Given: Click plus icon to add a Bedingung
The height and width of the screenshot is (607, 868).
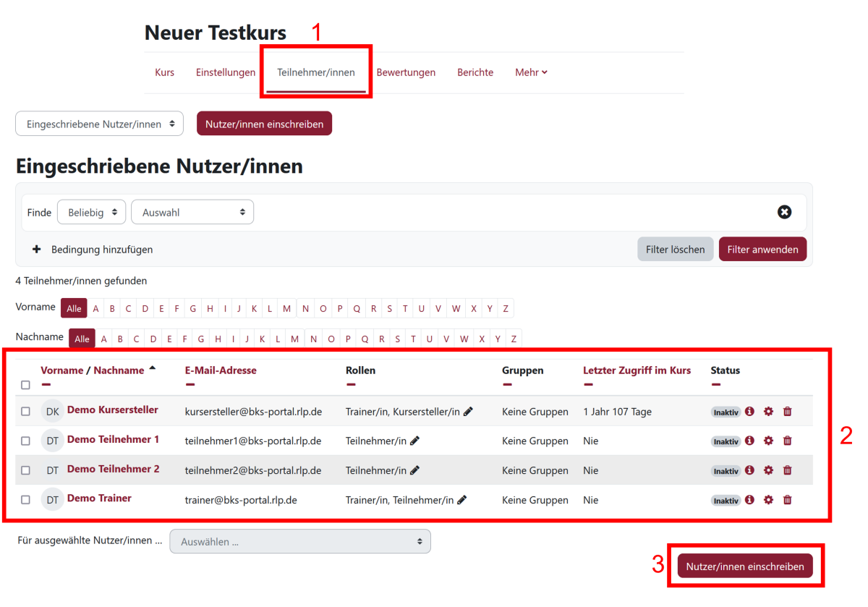Looking at the screenshot, I should [x=37, y=250].
